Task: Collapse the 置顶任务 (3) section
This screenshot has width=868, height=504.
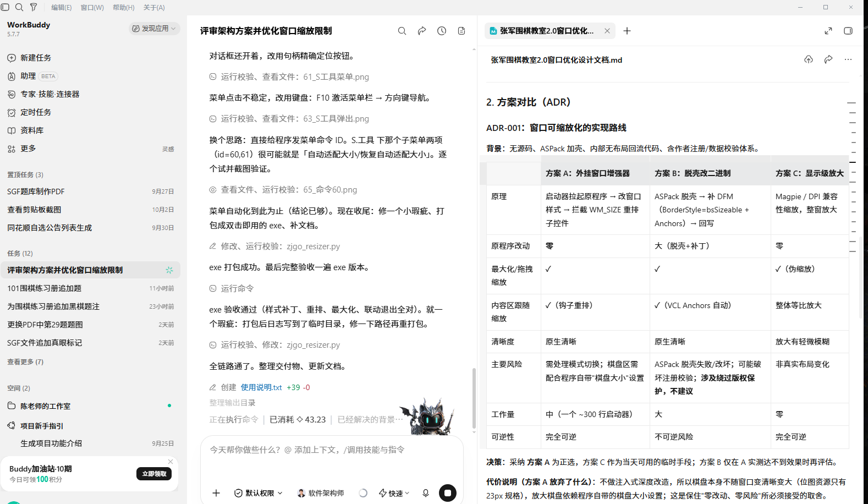Action: (x=25, y=175)
